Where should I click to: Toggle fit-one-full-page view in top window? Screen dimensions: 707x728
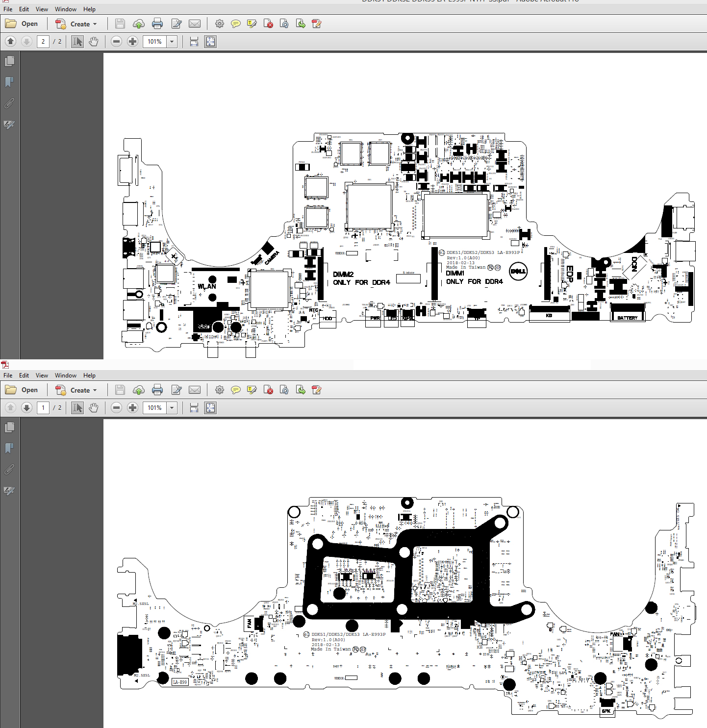click(x=210, y=42)
